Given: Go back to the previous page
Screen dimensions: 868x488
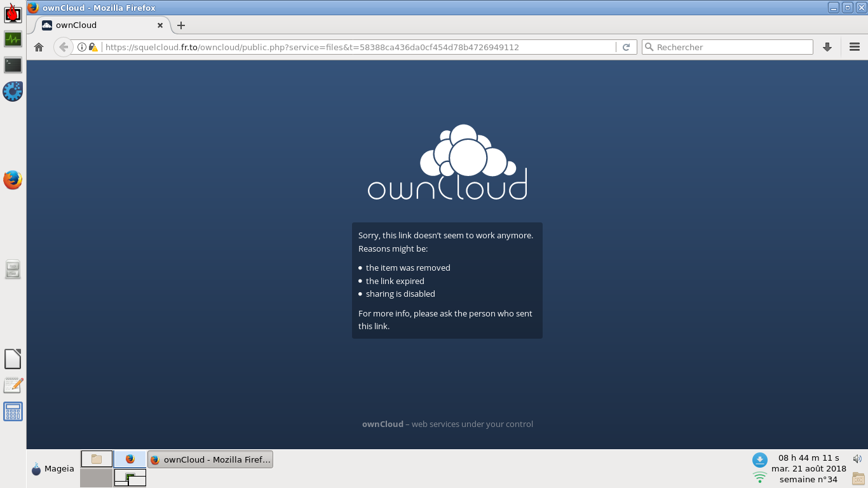Looking at the screenshot, I should [x=63, y=46].
